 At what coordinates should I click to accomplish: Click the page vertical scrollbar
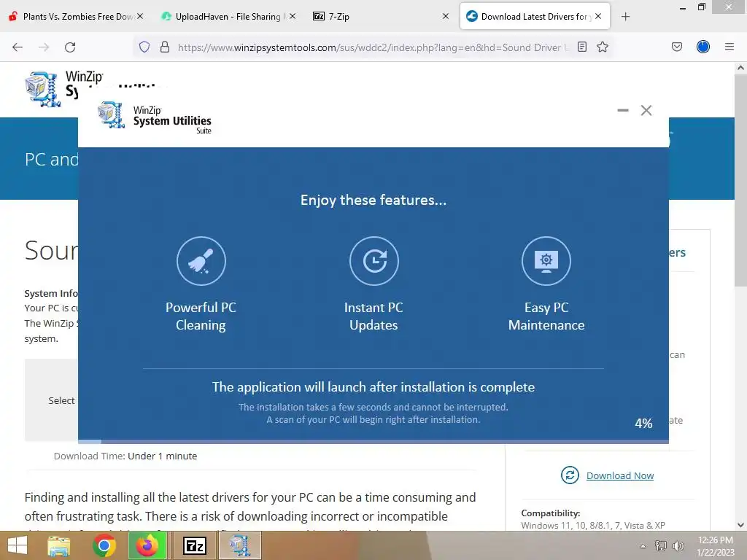point(740,181)
